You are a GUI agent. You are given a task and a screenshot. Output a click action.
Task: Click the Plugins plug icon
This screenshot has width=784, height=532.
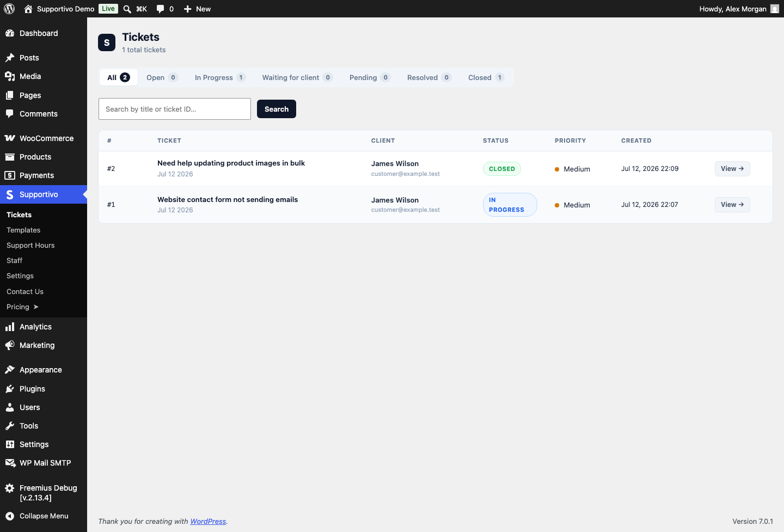coord(10,389)
